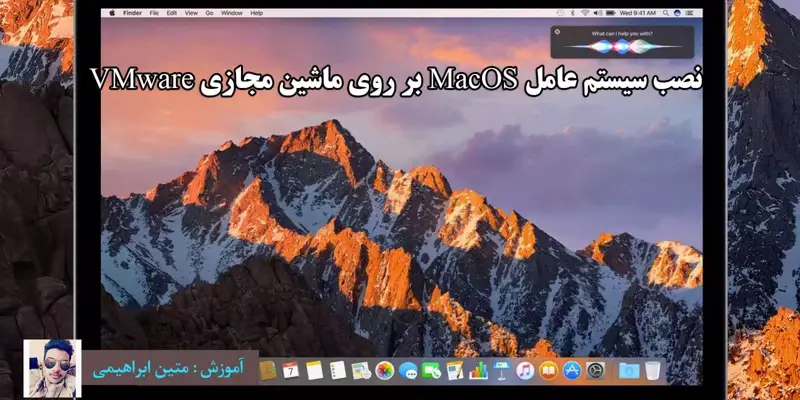This screenshot has width=800, height=400.
Task: Open the volume control in menu bar
Action: coord(598,13)
